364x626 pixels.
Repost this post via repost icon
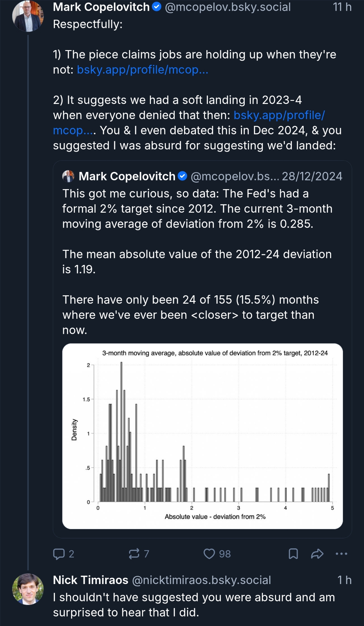tap(134, 554)
